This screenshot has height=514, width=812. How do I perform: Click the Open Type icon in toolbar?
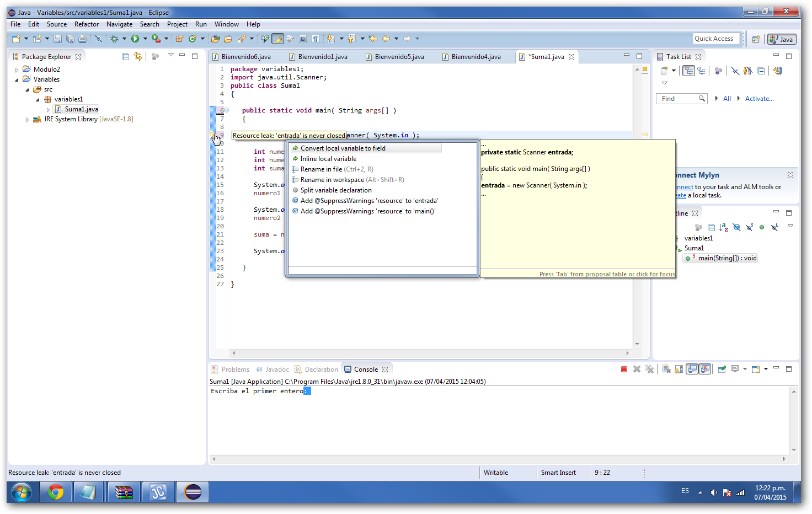pos(216,39)
